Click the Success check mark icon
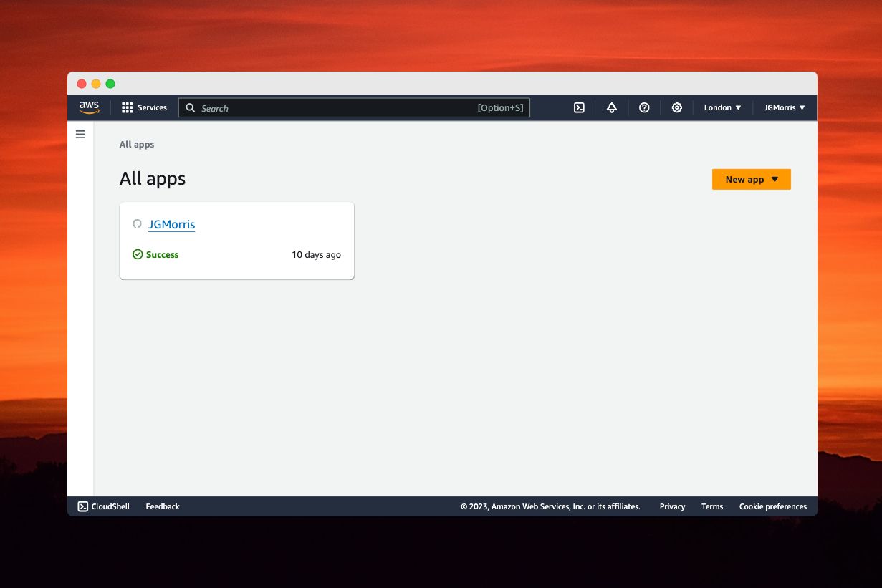 point(138,254)
